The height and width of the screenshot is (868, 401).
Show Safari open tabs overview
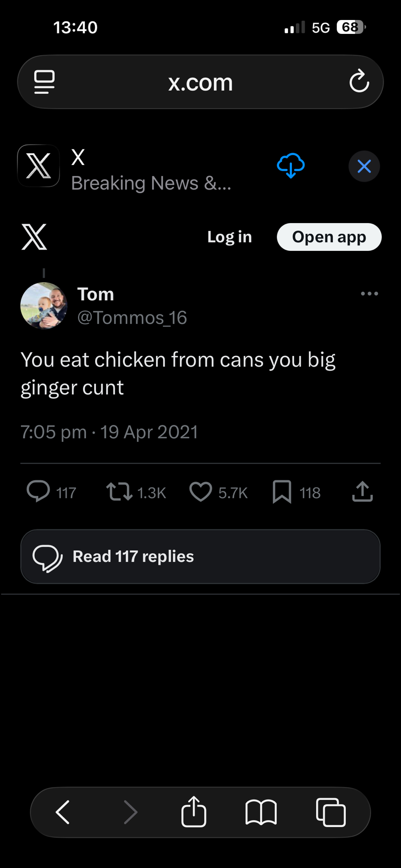[331, 812]
